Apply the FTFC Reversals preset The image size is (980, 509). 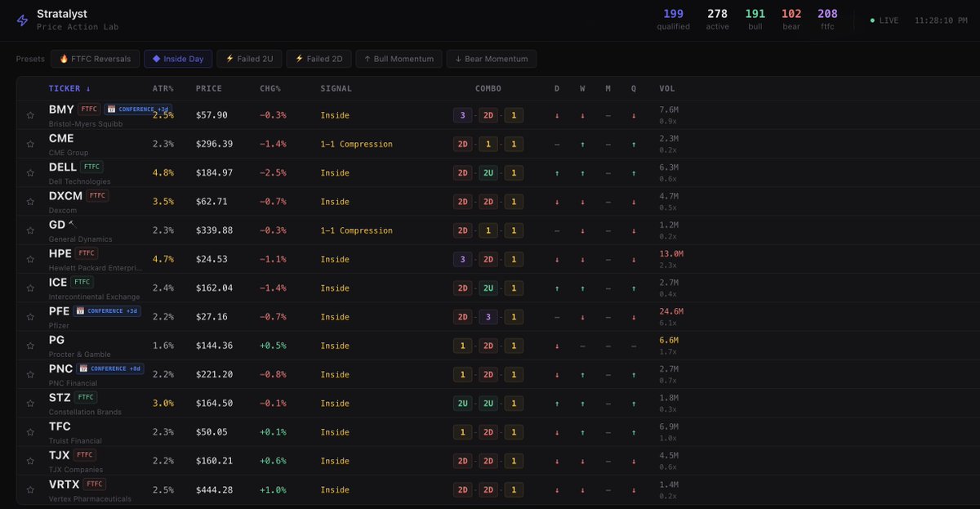point(95,59)
